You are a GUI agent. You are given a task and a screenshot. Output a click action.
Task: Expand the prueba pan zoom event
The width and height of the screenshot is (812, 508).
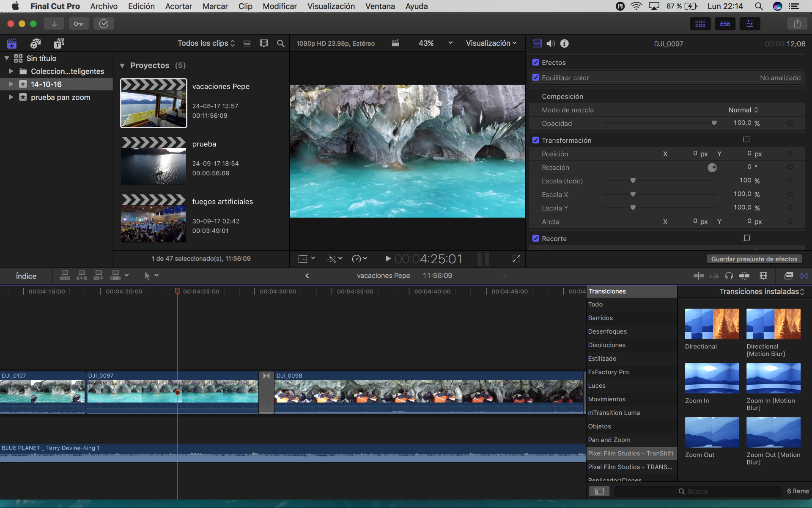click(x=11, y=97)
